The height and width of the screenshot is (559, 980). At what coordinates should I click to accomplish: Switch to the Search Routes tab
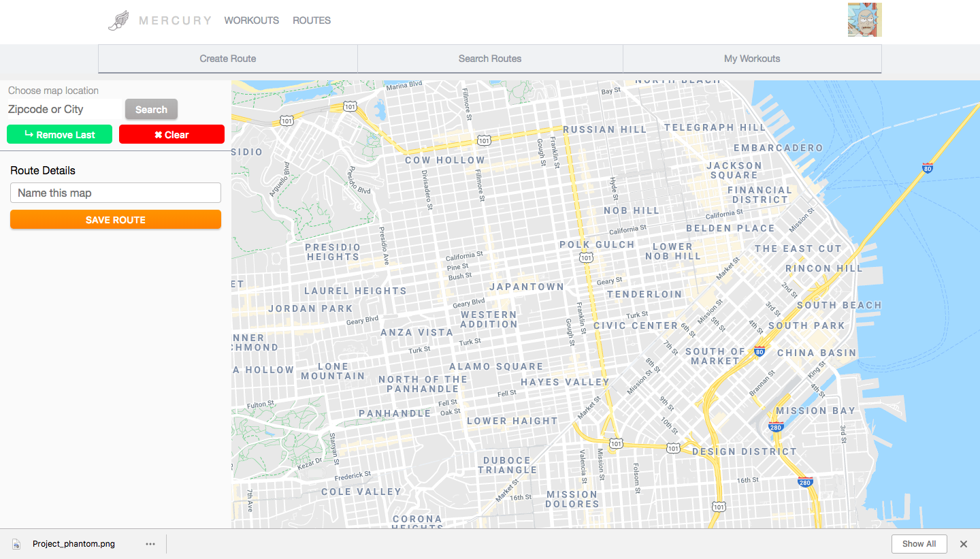click(x=490, y=59)
